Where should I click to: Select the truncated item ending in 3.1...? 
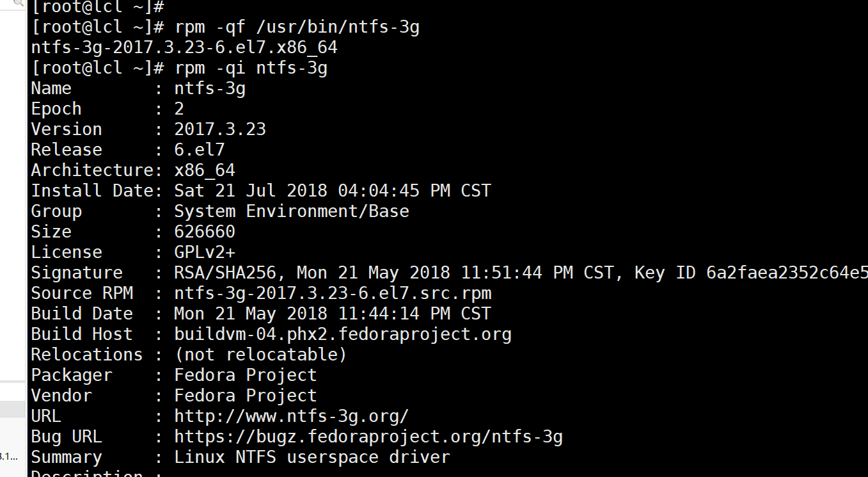8,457
